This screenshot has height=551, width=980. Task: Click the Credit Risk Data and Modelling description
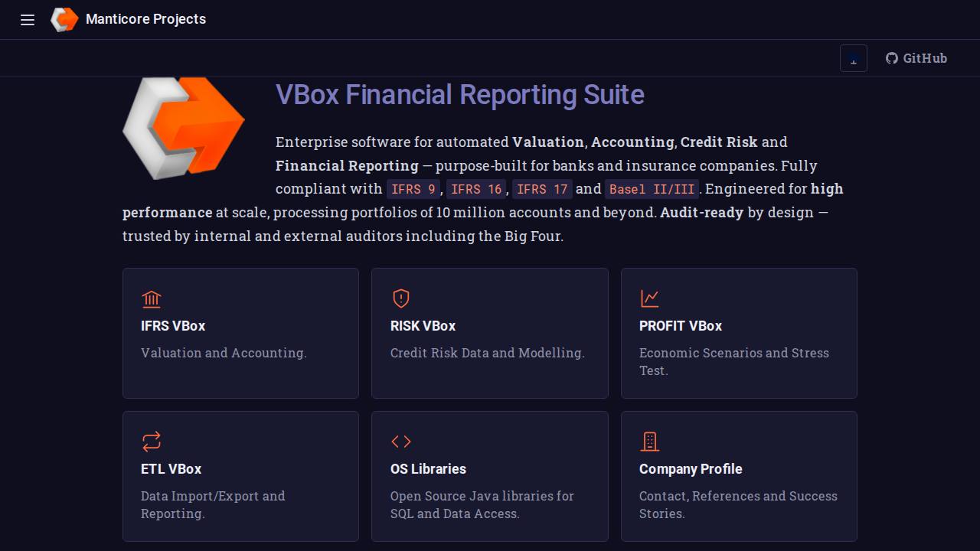click(x=488, y=353)
